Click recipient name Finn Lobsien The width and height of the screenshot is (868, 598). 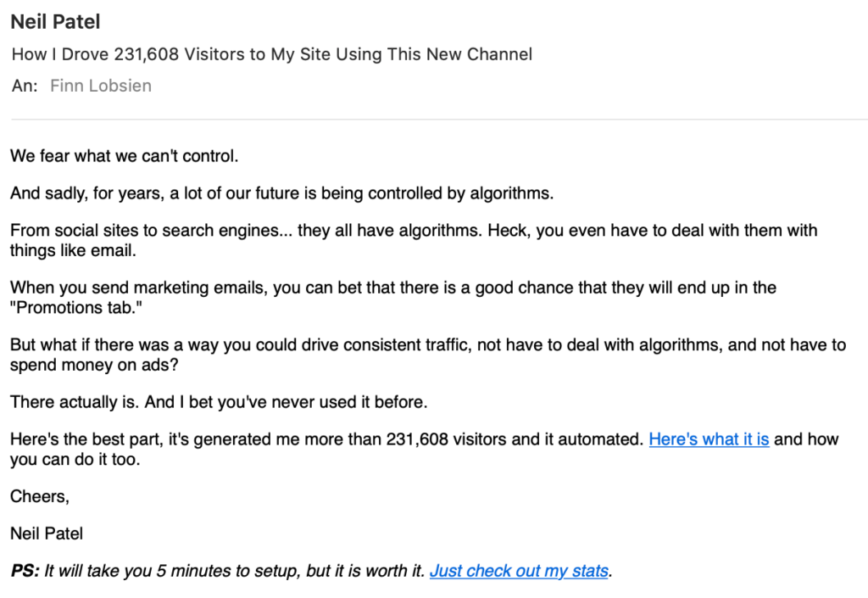(x=101, y=86)
